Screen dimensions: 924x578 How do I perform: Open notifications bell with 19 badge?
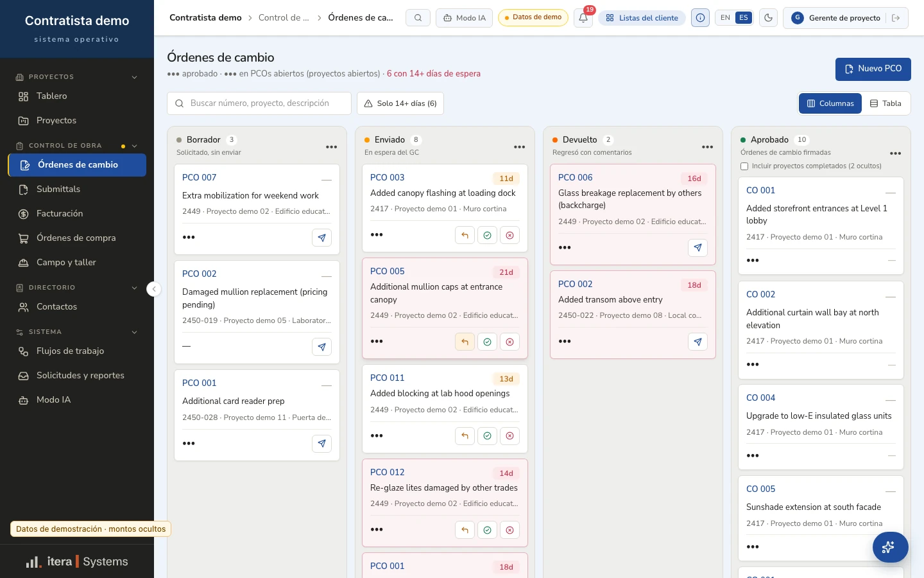[583, 18]
